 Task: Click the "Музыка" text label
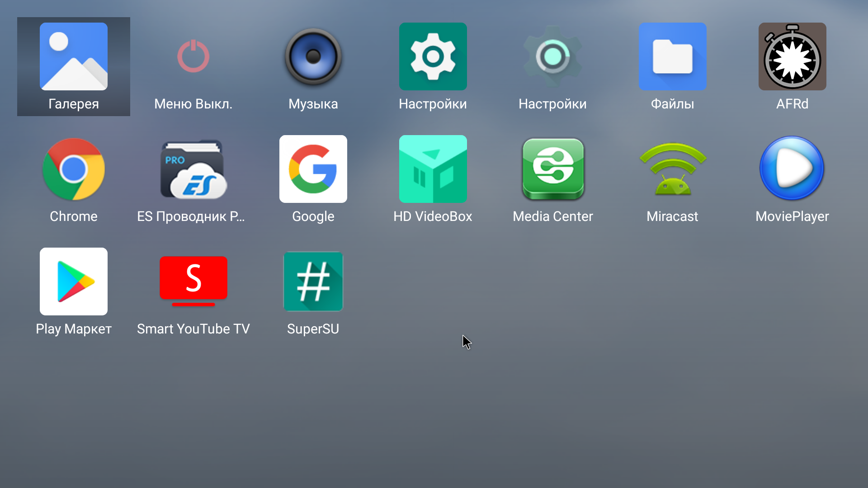click(313, 104)
